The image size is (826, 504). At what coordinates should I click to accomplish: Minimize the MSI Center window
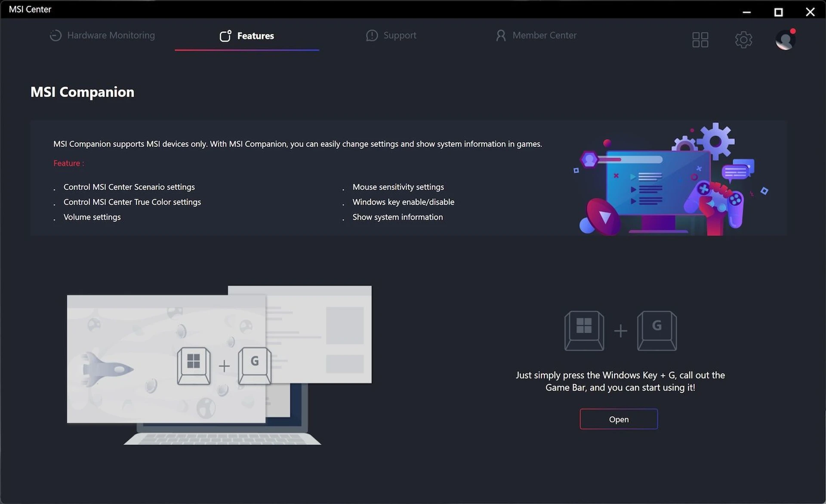click(747, 12)
